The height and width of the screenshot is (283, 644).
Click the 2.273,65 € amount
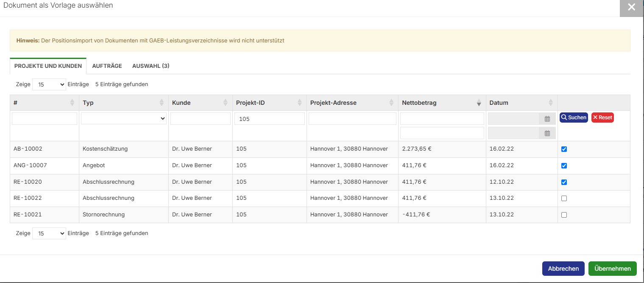pos(417,149)
